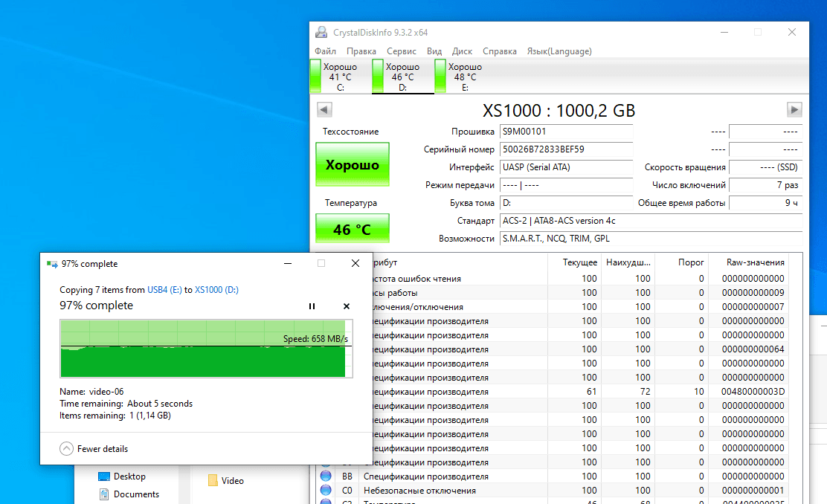This screenshot has height=504, width=827.
Task: Click the CrystalDiskInfo title bar icon
Action: pyautogui.click(x=321, y=32)
